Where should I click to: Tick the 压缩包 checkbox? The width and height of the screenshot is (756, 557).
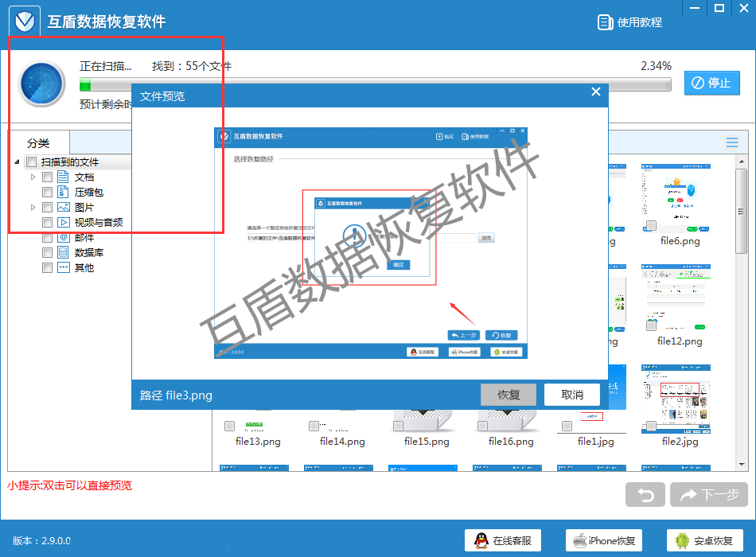click(x=47, y=192)
